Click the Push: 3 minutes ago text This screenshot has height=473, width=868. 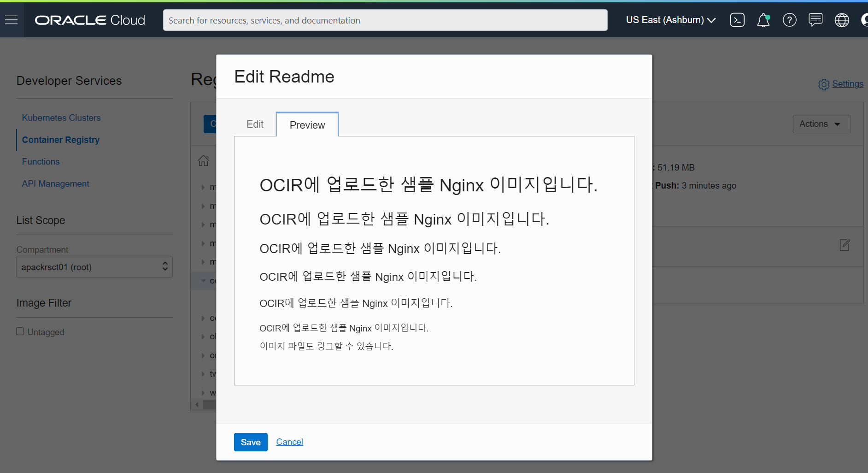696,186
